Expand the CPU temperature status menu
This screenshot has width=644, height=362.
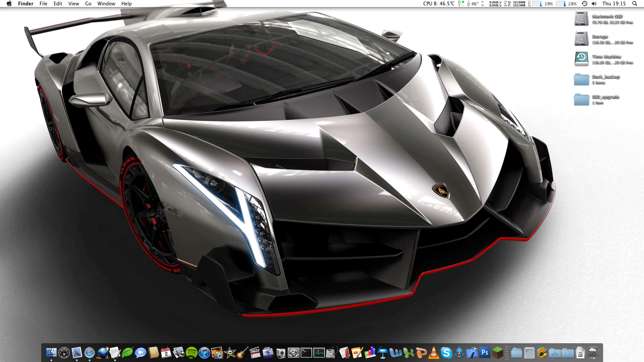(x=439, y=4)
